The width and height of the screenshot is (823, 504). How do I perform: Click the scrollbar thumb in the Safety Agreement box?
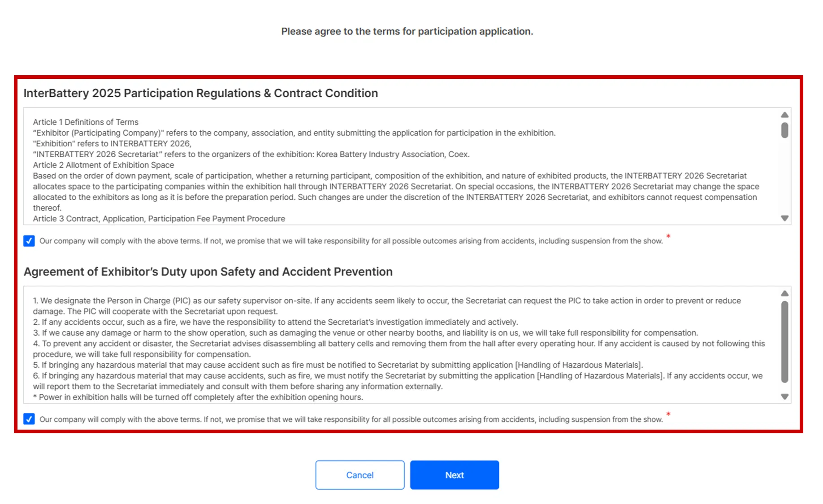784,342
